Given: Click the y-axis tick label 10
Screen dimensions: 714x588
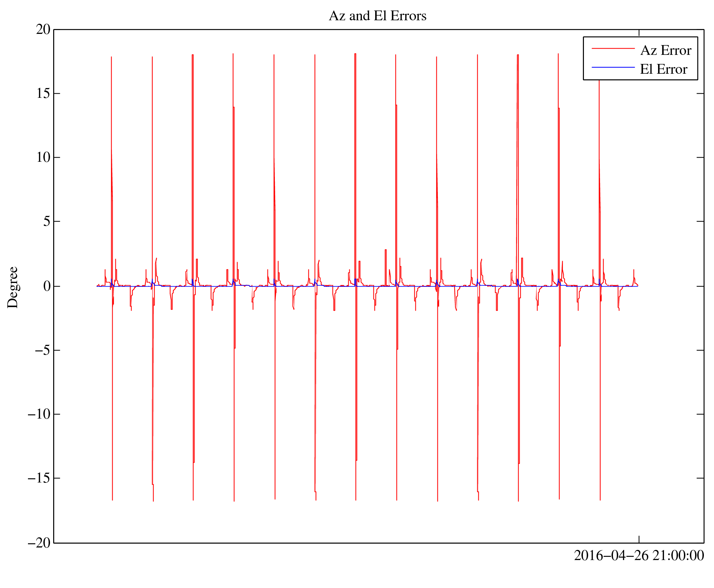Looking at the screenshot, I should pyautogui.click(x=43, y=158).
